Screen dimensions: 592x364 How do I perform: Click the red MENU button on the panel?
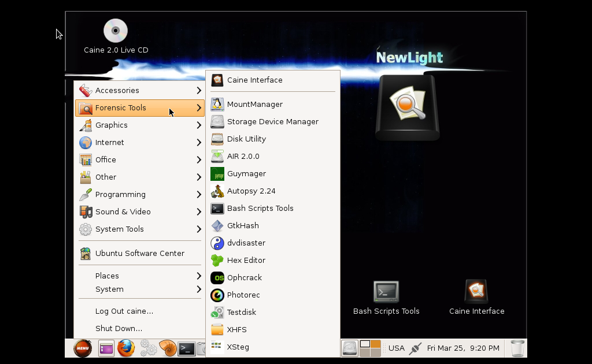[83, 348]
